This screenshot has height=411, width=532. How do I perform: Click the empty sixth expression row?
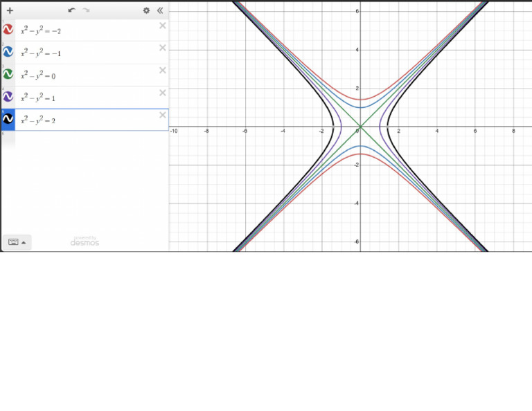[85, 140]
